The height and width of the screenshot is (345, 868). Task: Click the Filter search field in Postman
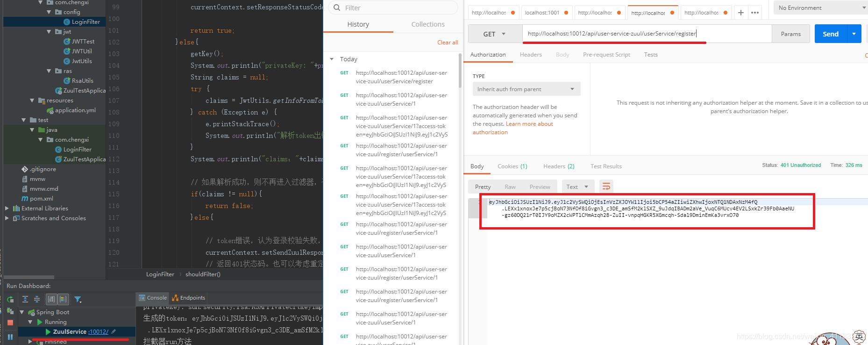(x=393, y=7)
